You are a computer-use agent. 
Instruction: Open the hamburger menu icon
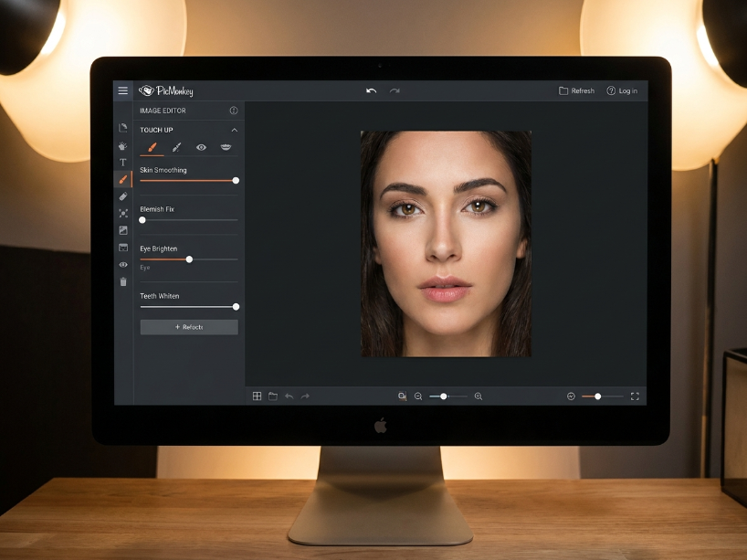click(123, 90)
